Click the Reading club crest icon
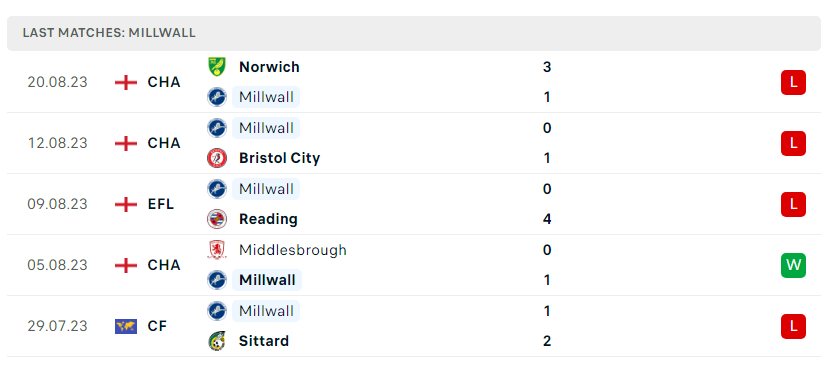831x374 pixels. (217, 219)
